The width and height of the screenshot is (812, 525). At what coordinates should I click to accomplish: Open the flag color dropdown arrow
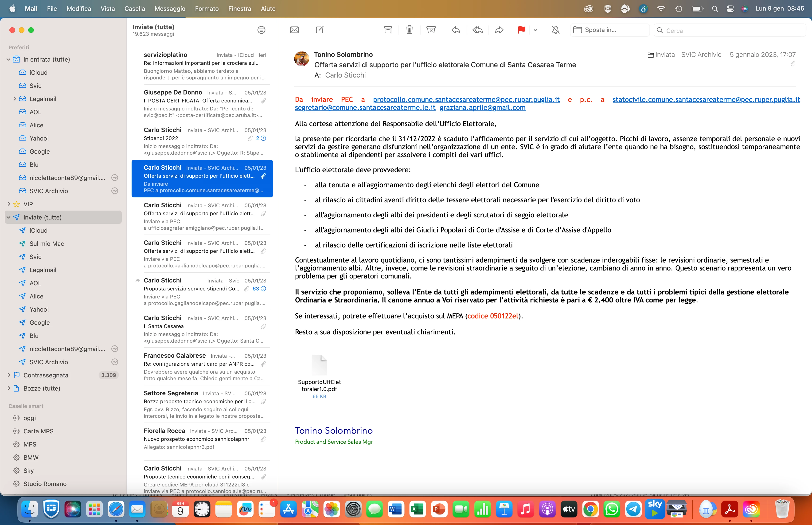(x=535, y=30)
